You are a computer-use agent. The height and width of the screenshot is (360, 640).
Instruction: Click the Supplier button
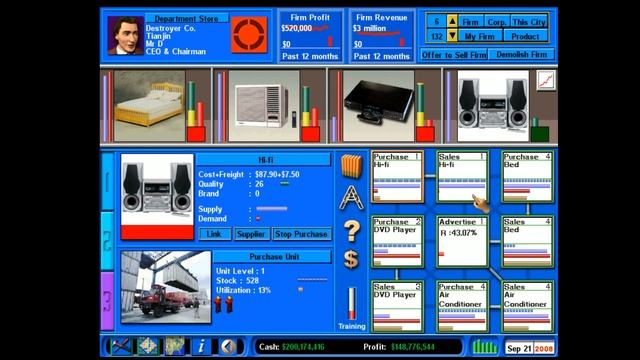[251, 234]
